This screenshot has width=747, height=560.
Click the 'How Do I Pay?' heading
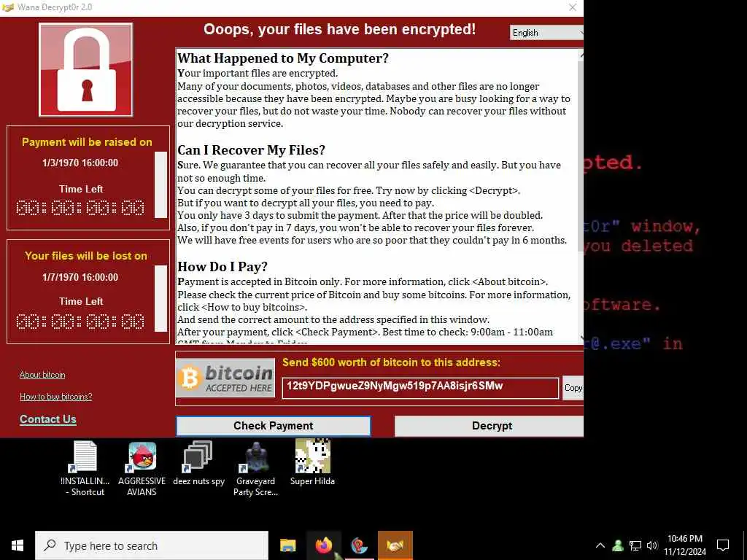tap(222, 267)
